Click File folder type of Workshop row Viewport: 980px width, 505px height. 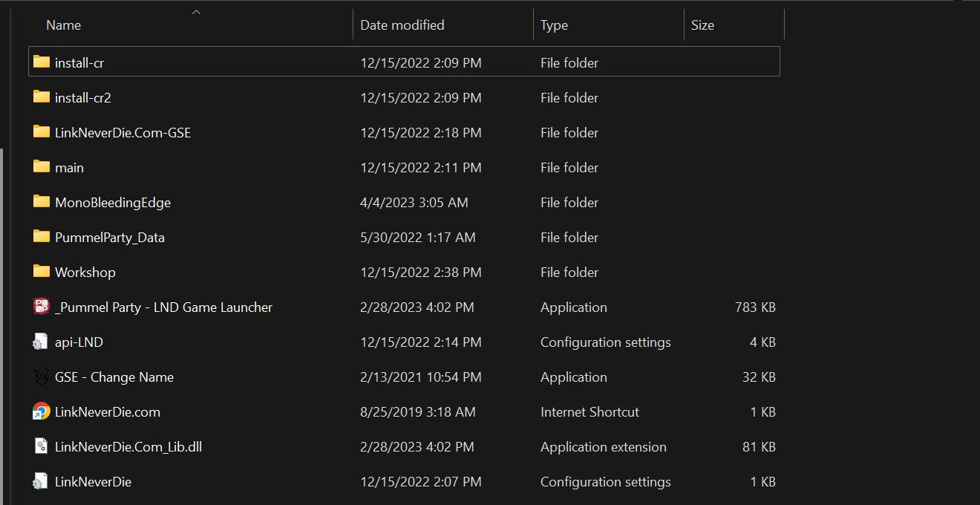(569, 273)
